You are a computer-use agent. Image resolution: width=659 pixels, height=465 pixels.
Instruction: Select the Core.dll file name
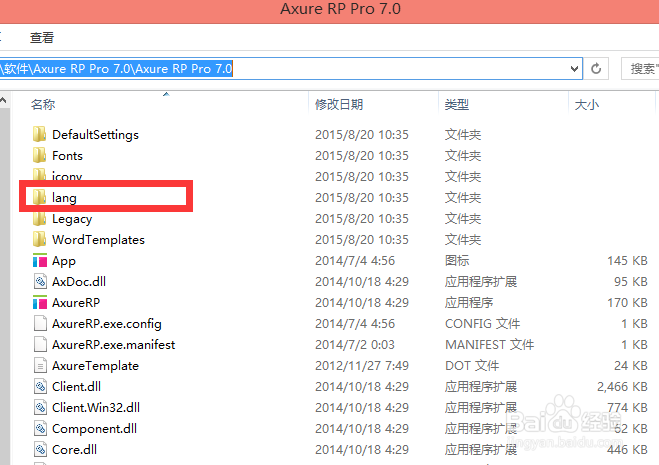pyautogui.click(x=74, y=450)
